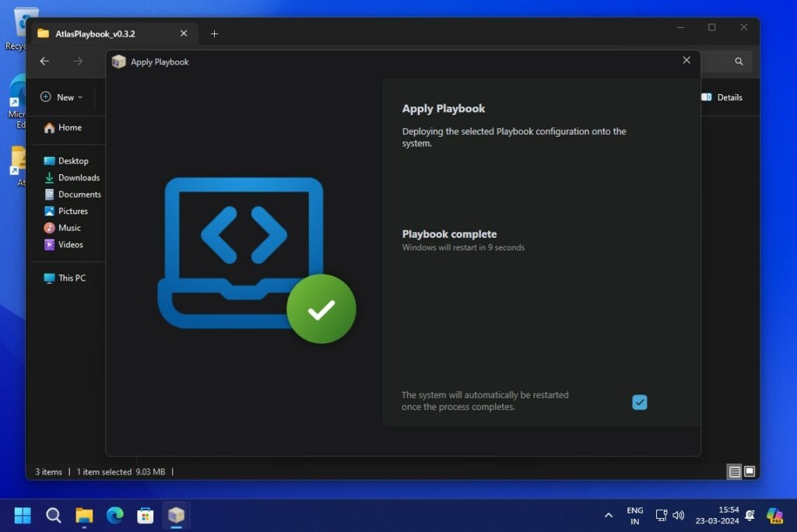Image resolution: width=797 pixels, height=532 pixels.
Task: Open Microsoft Edge from taskbar
Action: 115,515
